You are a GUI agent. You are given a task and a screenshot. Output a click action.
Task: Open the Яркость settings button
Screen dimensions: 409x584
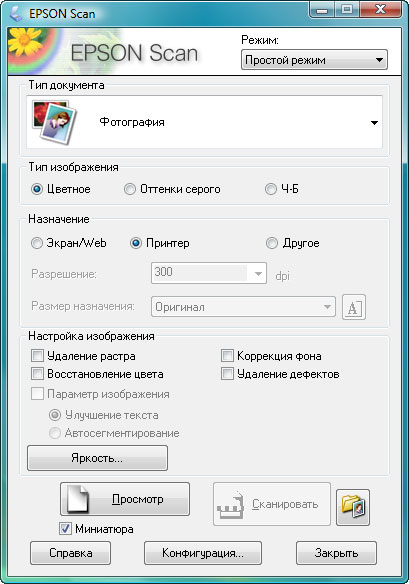pos(97,458)
